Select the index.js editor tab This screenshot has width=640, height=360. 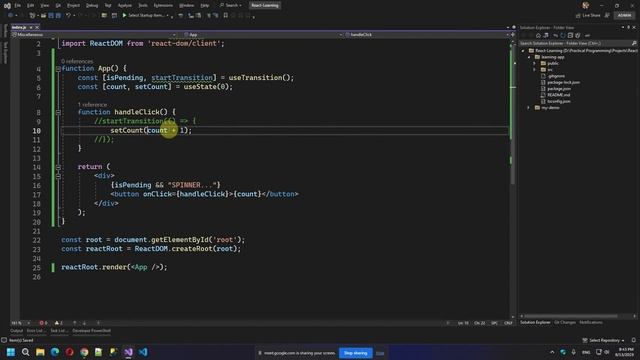pyautogui.click(x=19, y=27)
